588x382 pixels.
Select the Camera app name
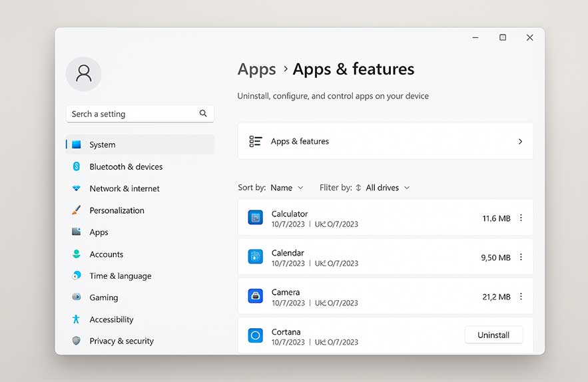[x=286, y=292]
